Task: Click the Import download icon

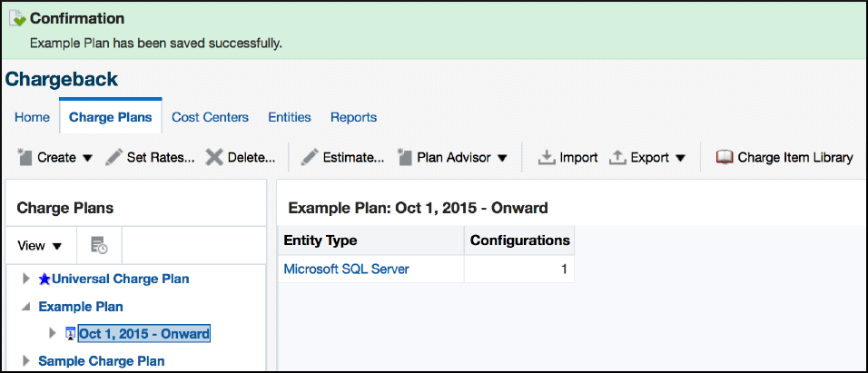Action: 547,157
